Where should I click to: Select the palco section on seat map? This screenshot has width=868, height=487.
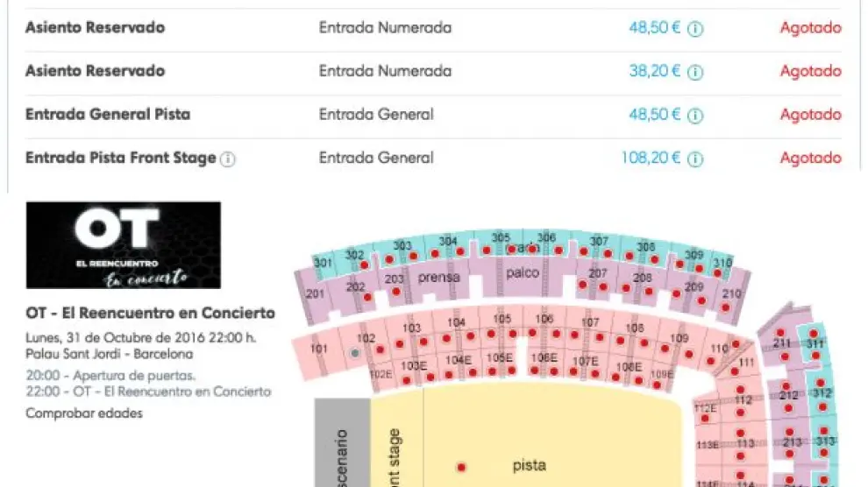pos(523,273)
